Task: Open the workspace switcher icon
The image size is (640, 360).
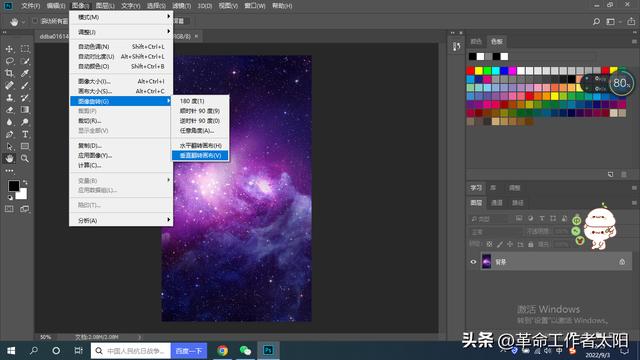Action: coord(611,22)
